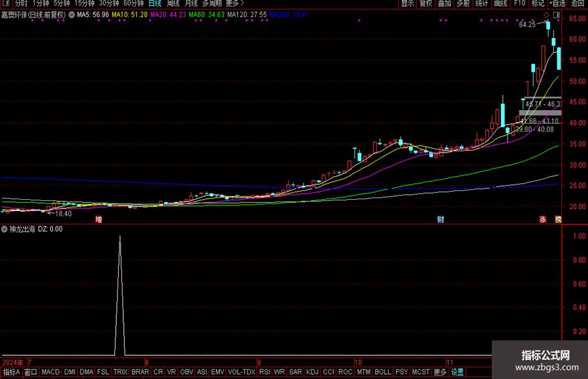The image size is (588, 379).
Task: Open the 画线 drawing tools
Action: (500, 3)
